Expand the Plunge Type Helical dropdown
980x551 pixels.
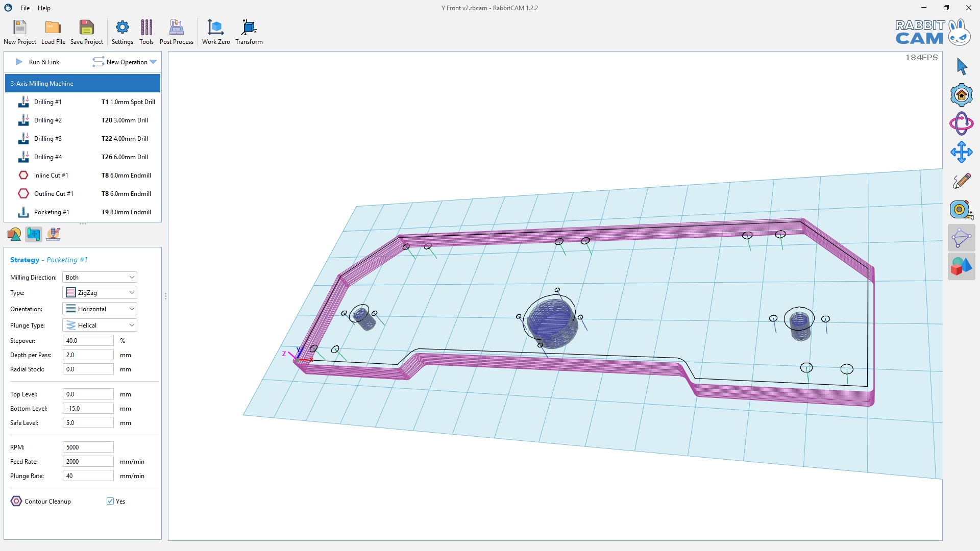click(x=100, y=325)
